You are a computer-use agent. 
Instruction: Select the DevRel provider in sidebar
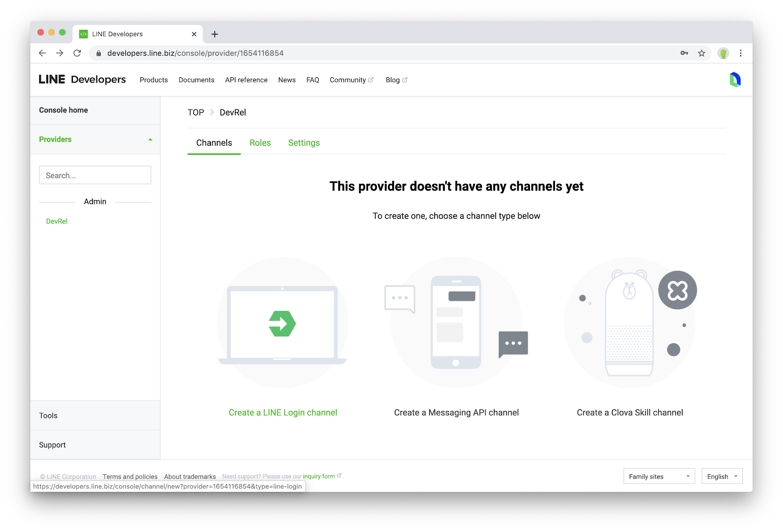click(57, 222)
